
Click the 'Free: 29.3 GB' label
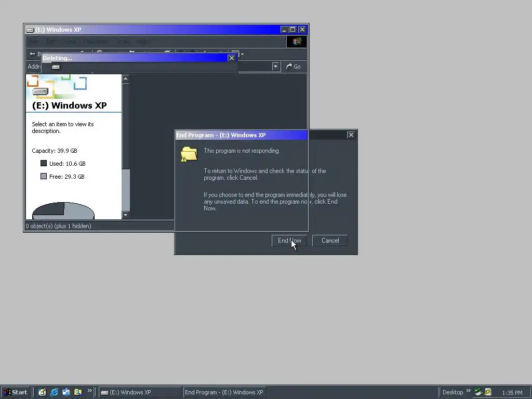click(x=67, y=177)
